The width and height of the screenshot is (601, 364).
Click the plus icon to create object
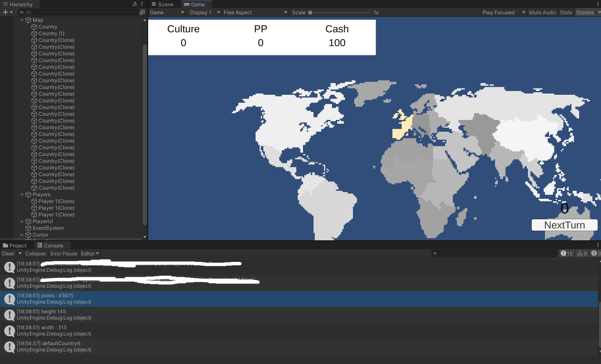[x=5, y=12]
